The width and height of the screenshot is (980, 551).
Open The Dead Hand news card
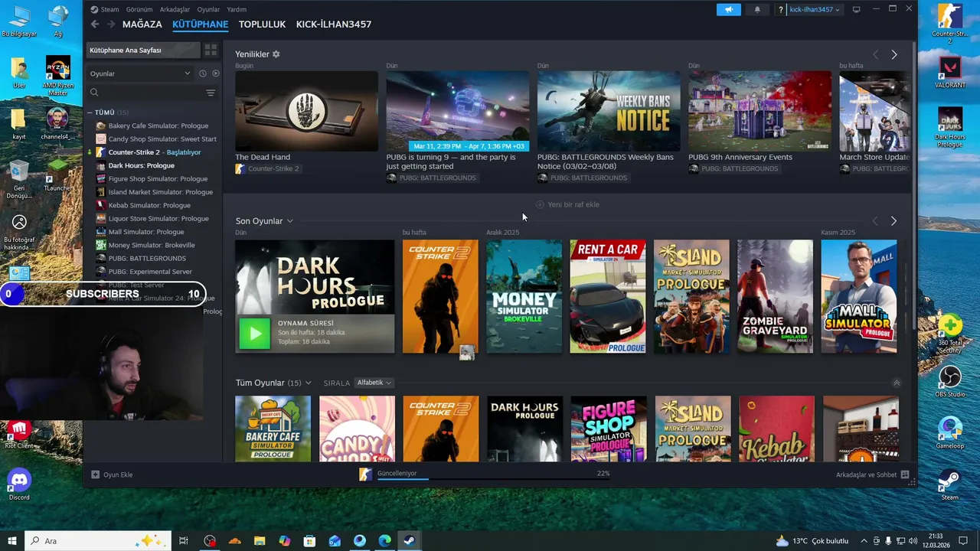(x=306, y=112)
